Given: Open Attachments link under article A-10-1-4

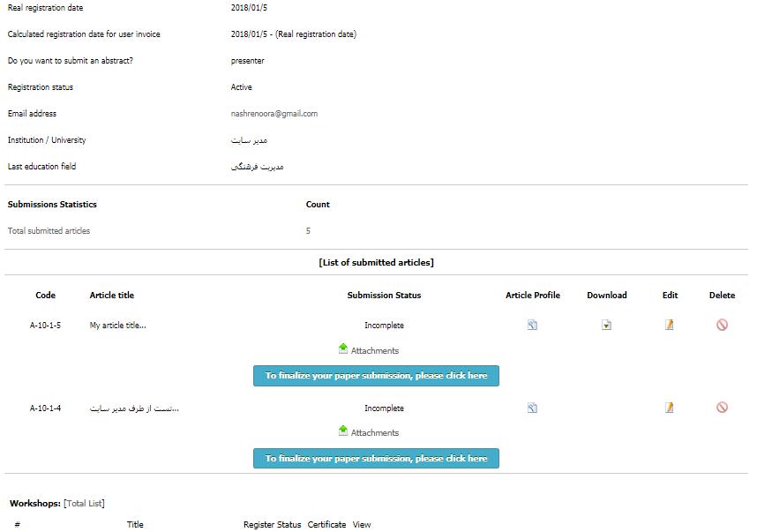Looking at the screenshot, I should coord(375,433).
